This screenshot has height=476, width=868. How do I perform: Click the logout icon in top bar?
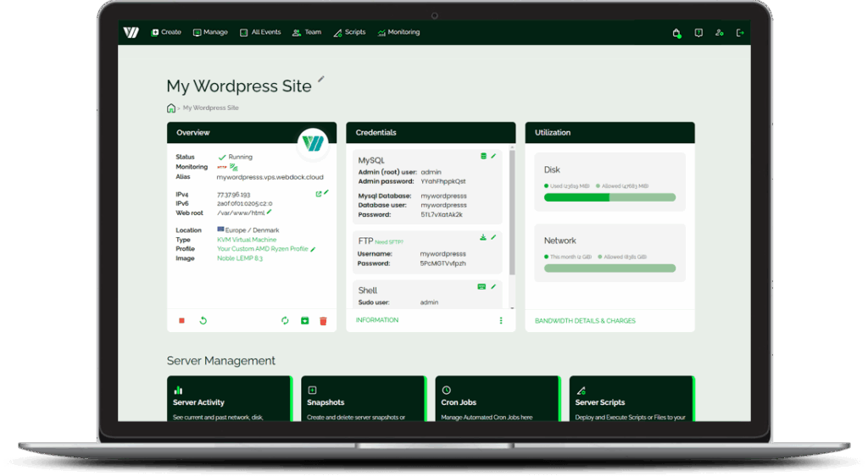(x=740, y=33)
